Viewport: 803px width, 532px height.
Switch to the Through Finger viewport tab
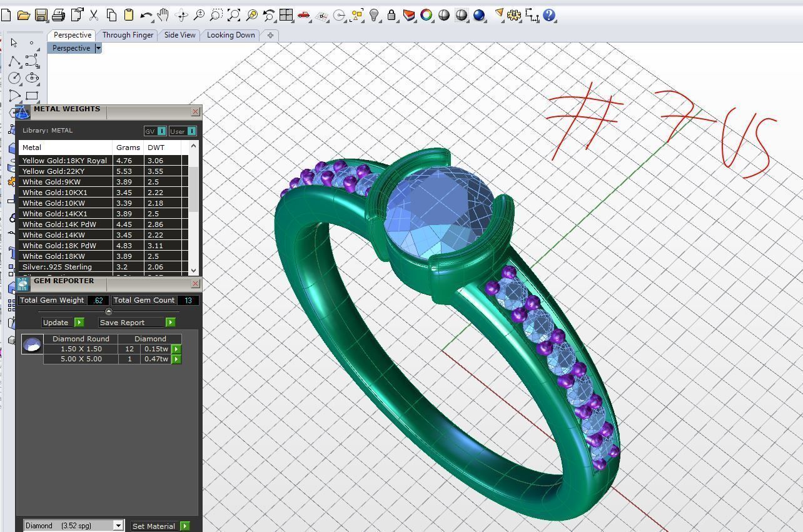click(x=128, y=35)
